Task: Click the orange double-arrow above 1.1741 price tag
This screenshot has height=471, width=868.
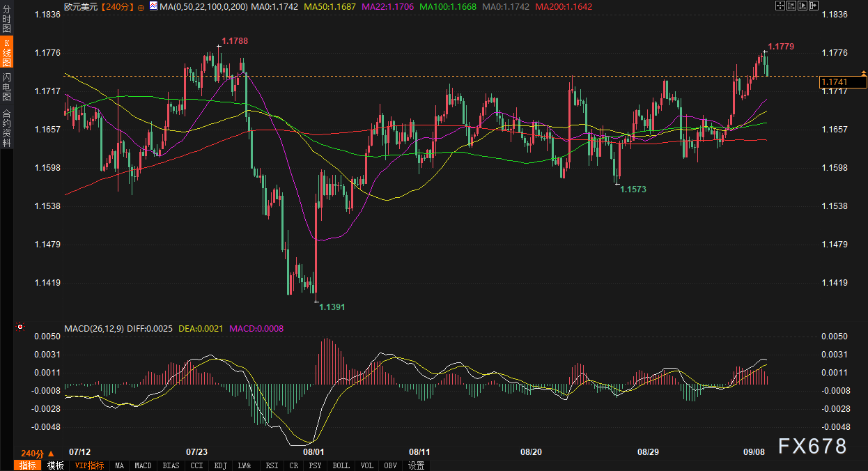Action: point(864,73)
